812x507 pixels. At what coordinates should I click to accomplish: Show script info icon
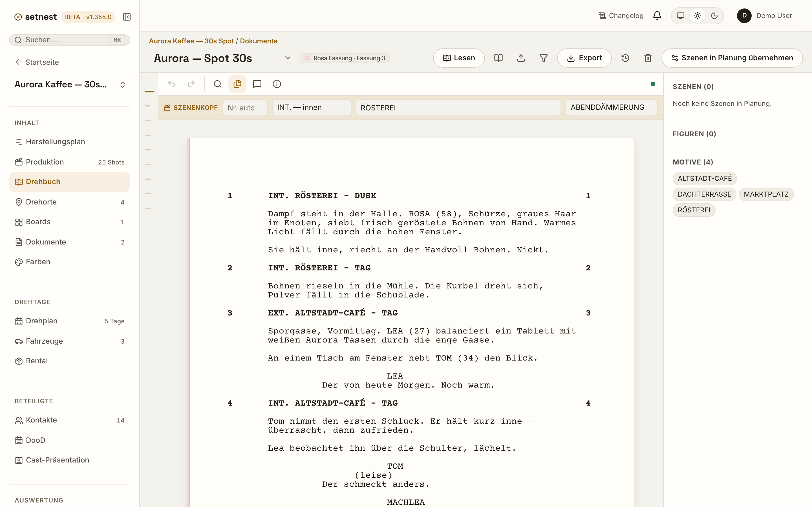[x=277, y=84]
